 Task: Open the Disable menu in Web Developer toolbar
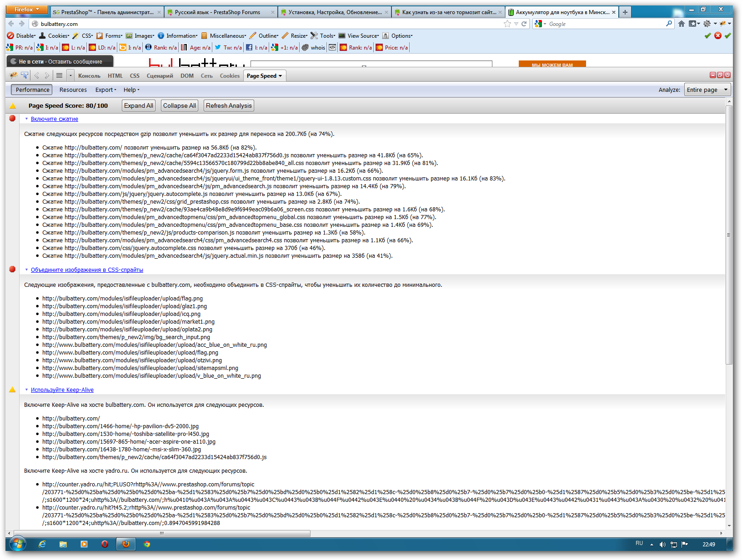21,35
